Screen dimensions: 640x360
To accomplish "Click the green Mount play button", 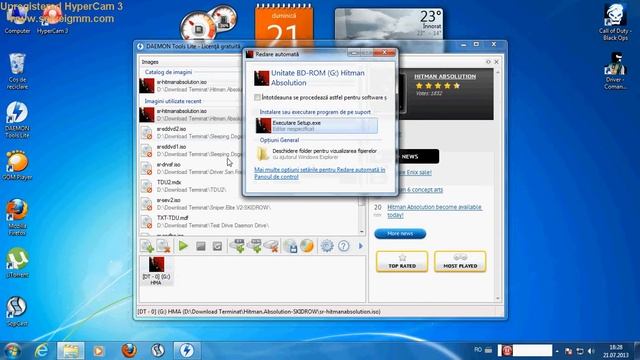I will pyautogui.click(x=183, y=246).
